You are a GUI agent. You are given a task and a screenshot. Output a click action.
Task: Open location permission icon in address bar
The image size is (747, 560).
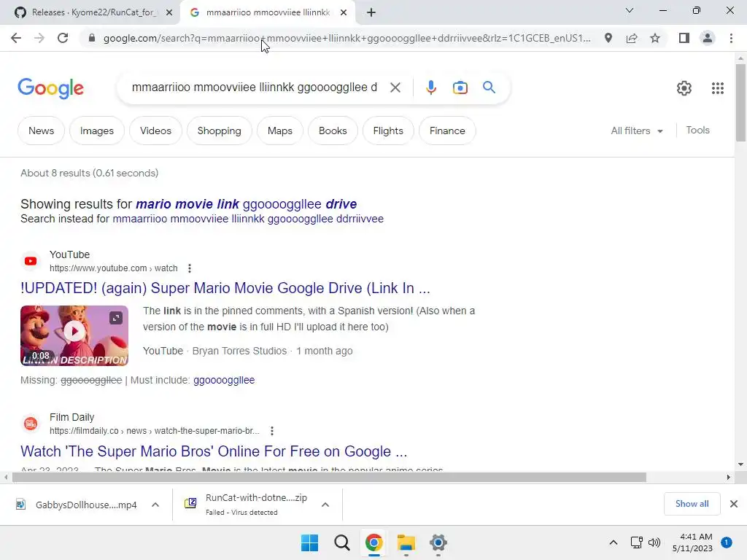pyautogui.click(x=608, y=38)
